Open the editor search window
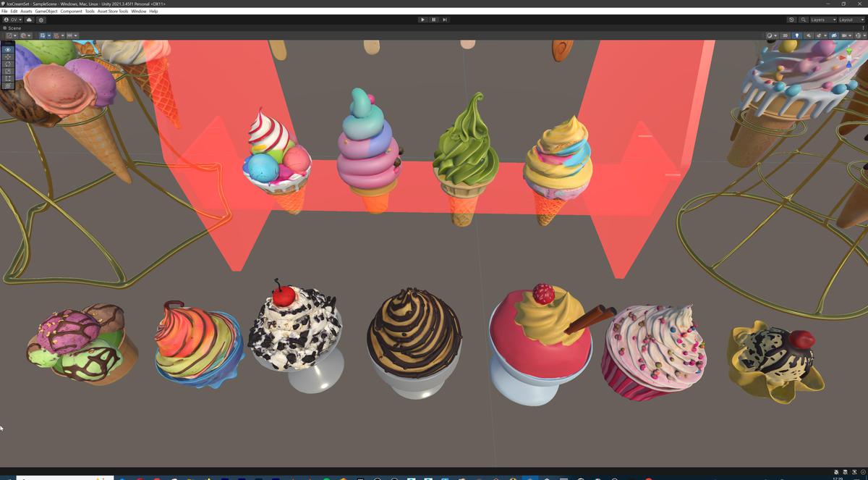The image size is (868, 480). (804, 20)
